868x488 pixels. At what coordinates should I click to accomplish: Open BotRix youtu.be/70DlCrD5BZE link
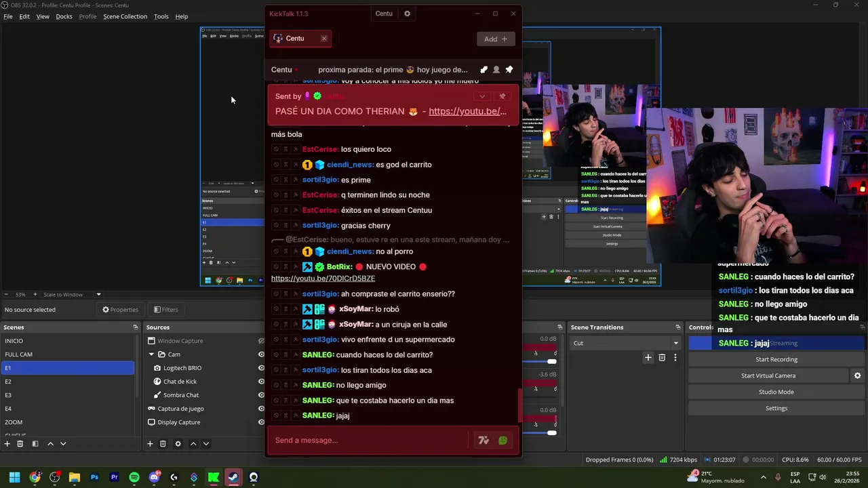[x=323, y=279]
